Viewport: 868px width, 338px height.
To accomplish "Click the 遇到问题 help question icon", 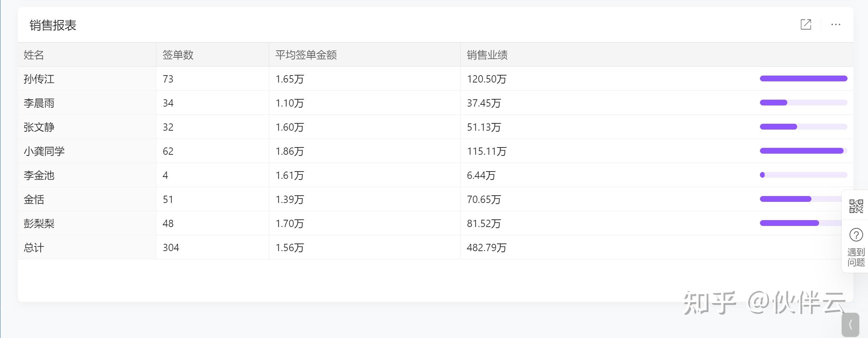I will point(856,235).
